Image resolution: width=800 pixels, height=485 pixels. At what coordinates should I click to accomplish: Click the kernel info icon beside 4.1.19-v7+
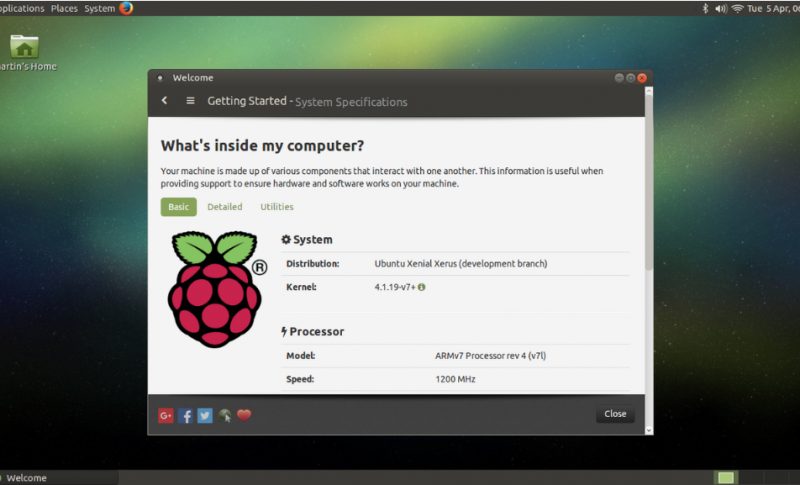(x=421, y=287)
